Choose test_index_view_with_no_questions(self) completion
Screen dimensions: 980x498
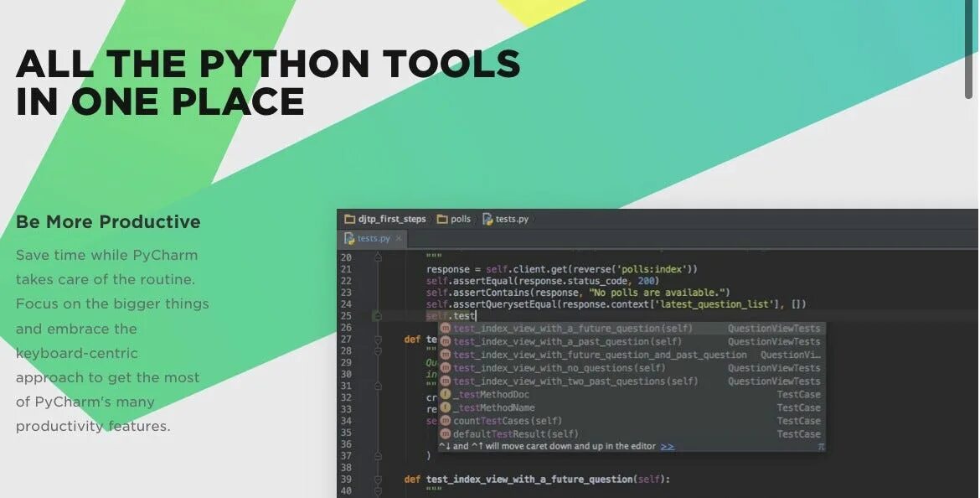(632, 368)
